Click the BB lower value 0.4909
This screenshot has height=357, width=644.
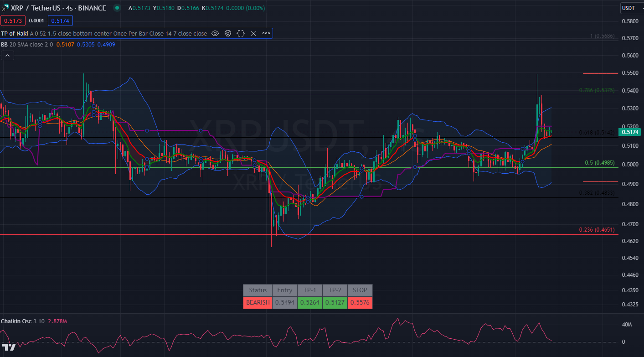pyautogui.click(x=106, y=45)
